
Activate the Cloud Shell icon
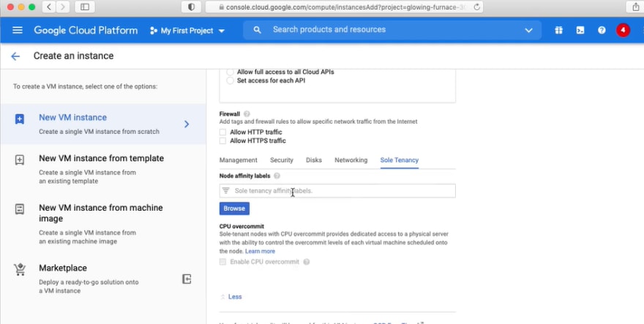tap(580, 30)
